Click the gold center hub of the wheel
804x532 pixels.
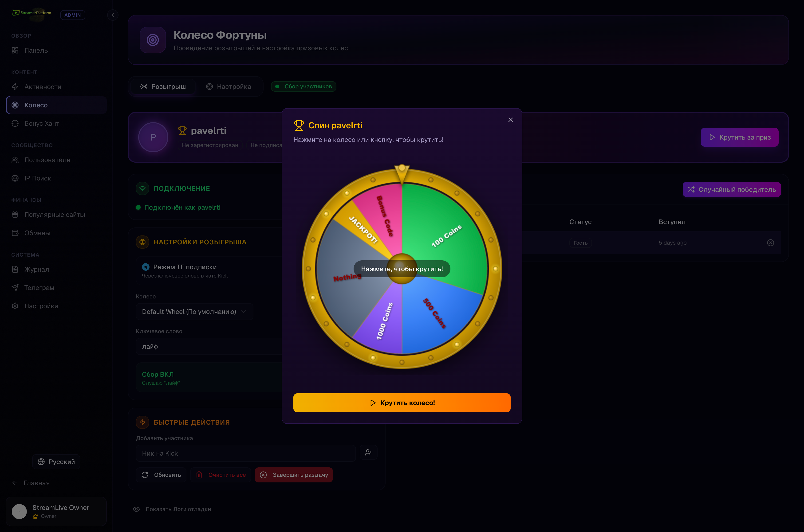pyautogui.click(x=402, y=268)
